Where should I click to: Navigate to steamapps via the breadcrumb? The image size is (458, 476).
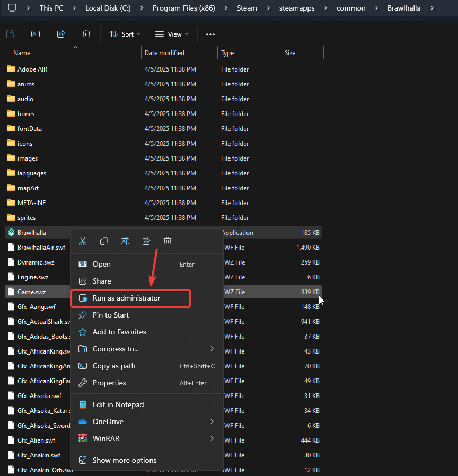pos(296,8)
